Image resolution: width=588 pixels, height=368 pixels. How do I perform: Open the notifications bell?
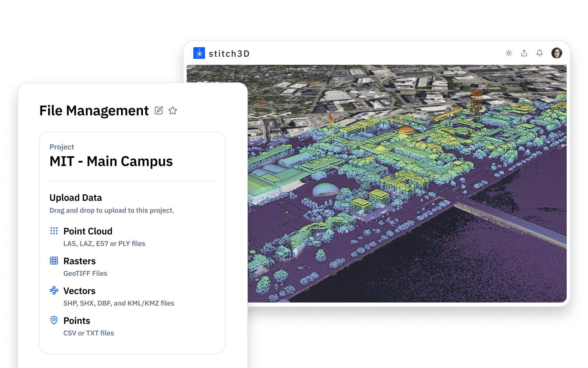click(539, 53)
